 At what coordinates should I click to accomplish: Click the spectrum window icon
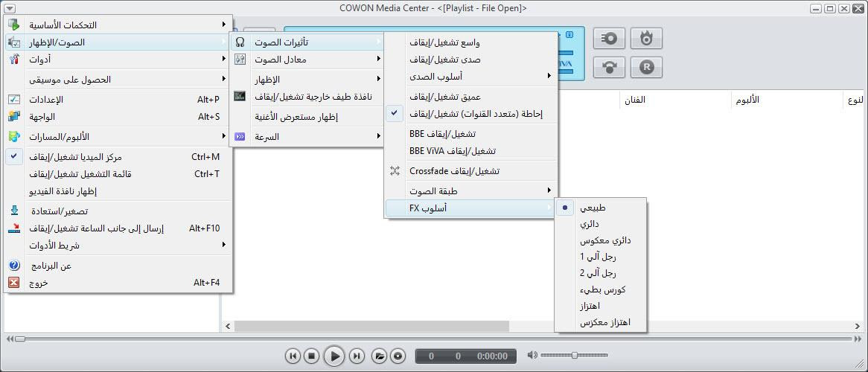coord(240,96)
